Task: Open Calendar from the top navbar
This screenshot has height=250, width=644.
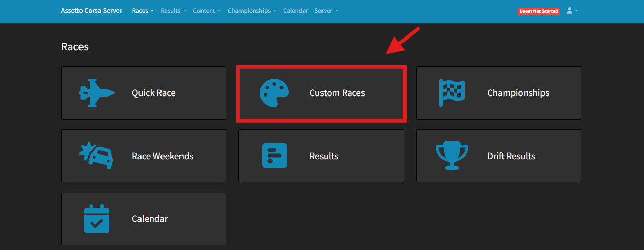Action: (295, 11)
